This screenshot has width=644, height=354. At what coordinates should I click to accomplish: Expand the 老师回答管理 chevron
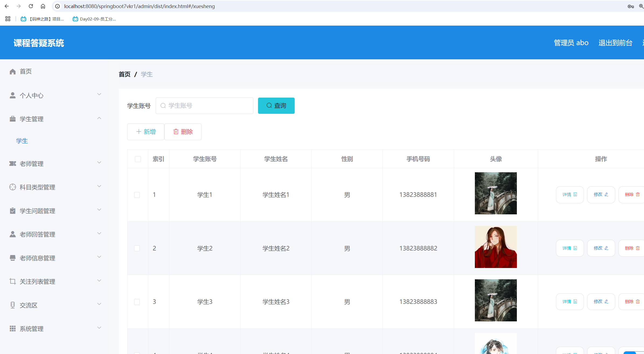99,233
